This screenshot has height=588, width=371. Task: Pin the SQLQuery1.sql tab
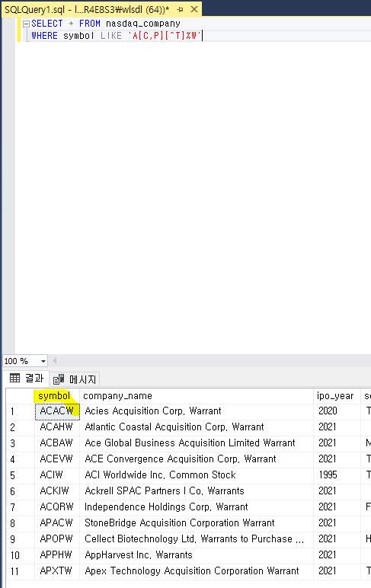(x=180, y=10)
